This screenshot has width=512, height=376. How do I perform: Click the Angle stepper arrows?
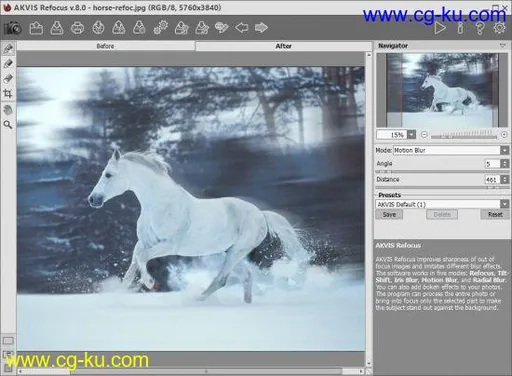pyautogui.click(x=505, y=164)
